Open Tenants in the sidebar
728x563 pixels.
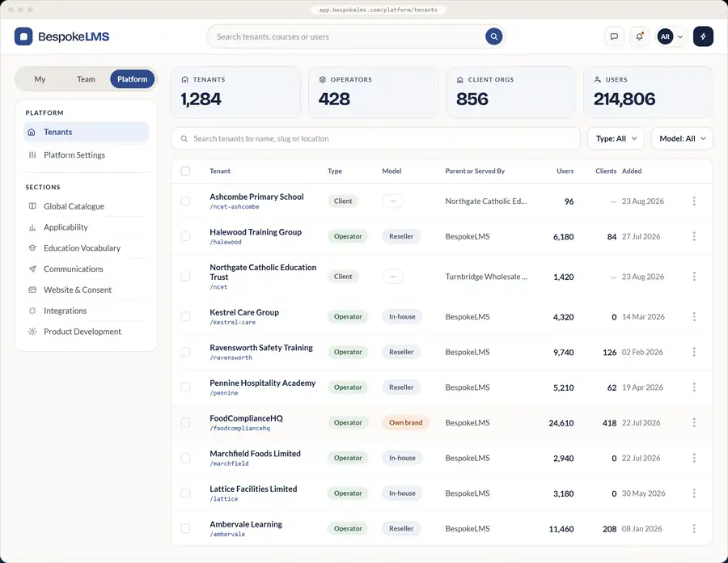87,132
